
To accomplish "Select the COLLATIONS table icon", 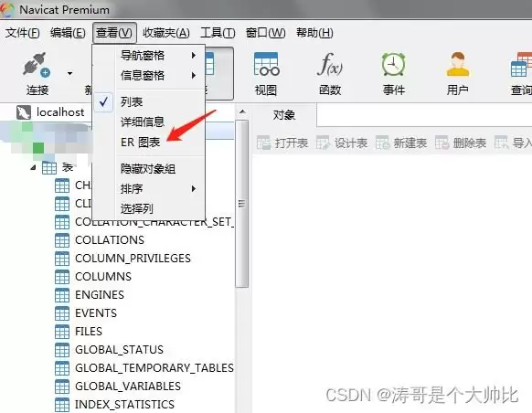I will (62, 240).
